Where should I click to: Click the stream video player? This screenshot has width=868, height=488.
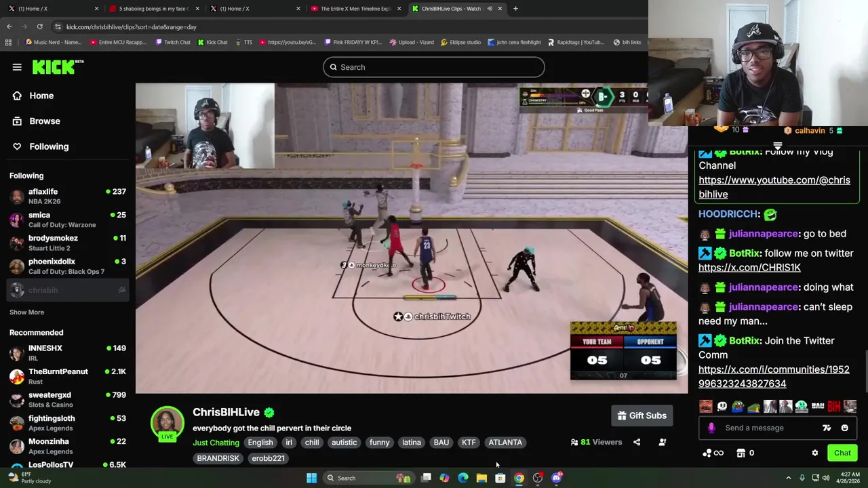coord(412,238)
